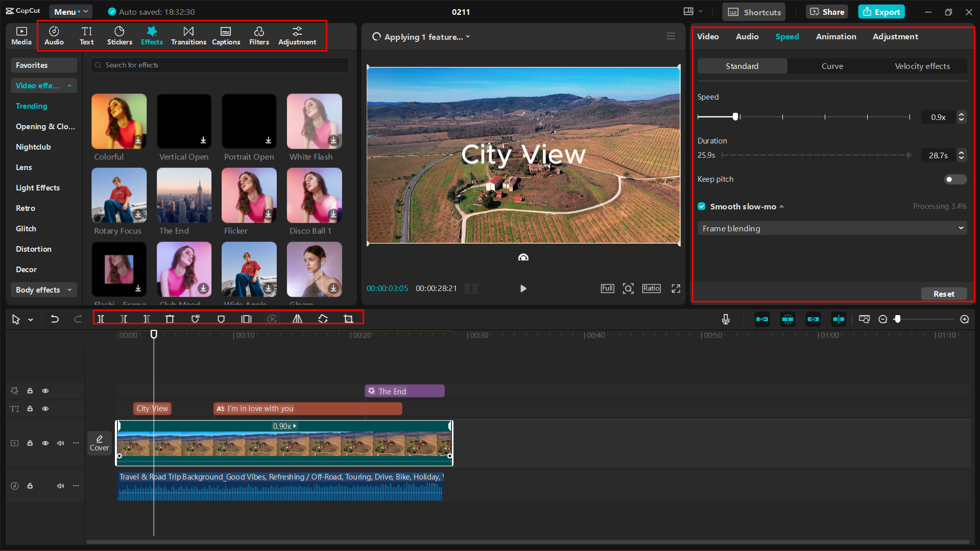The image size is (980, 551).
Task: Collapse the Video effects category
Action: click(x=44, y=85)
